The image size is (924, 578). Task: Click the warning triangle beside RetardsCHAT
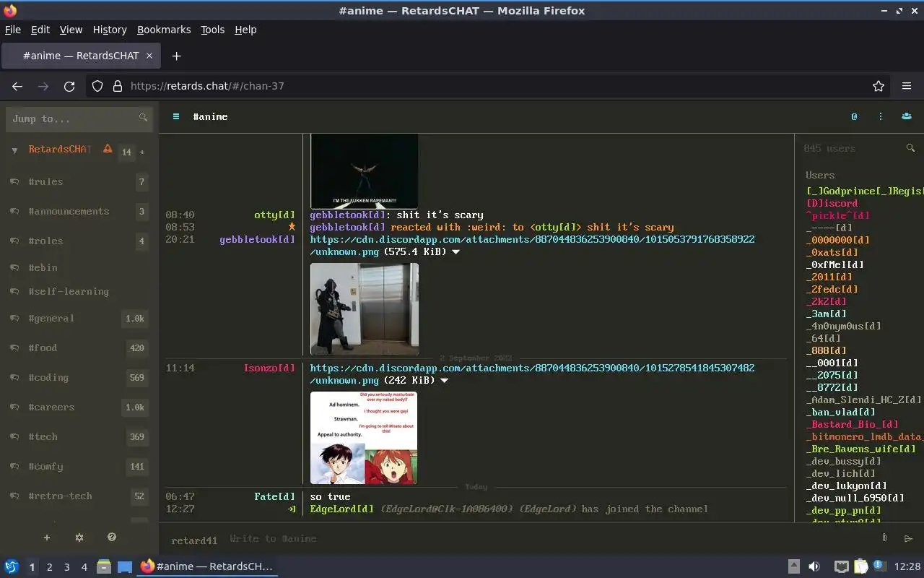click(x=108, y=149)
